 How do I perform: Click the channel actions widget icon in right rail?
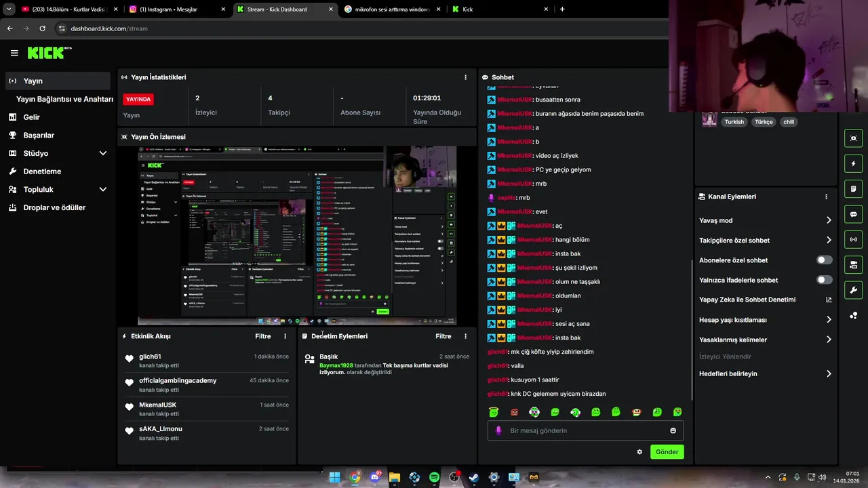853,264
